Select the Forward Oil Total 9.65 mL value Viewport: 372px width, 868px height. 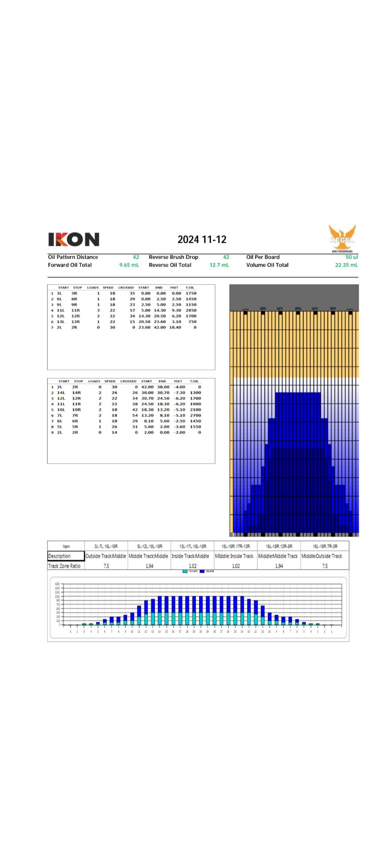pyautogui.click(x=129, y=265)
